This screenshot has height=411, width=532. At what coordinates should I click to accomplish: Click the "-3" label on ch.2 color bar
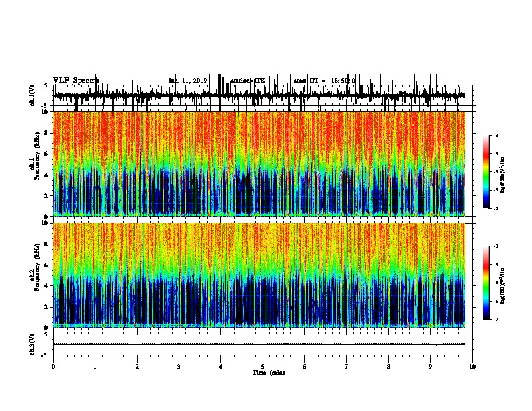[495, 246]
